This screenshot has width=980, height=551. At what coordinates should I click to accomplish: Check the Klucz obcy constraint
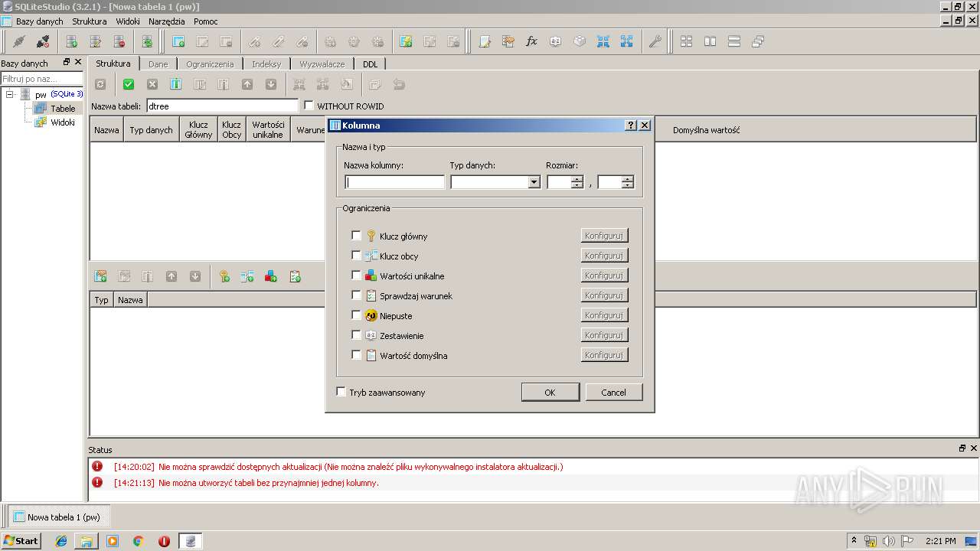[x=356, y=256]
